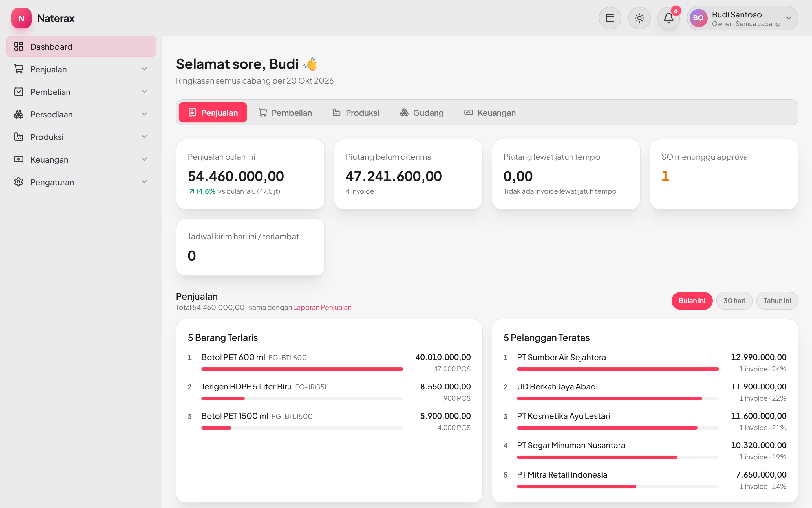Expand the Pembelian sidebar chevron

[144, 91]
